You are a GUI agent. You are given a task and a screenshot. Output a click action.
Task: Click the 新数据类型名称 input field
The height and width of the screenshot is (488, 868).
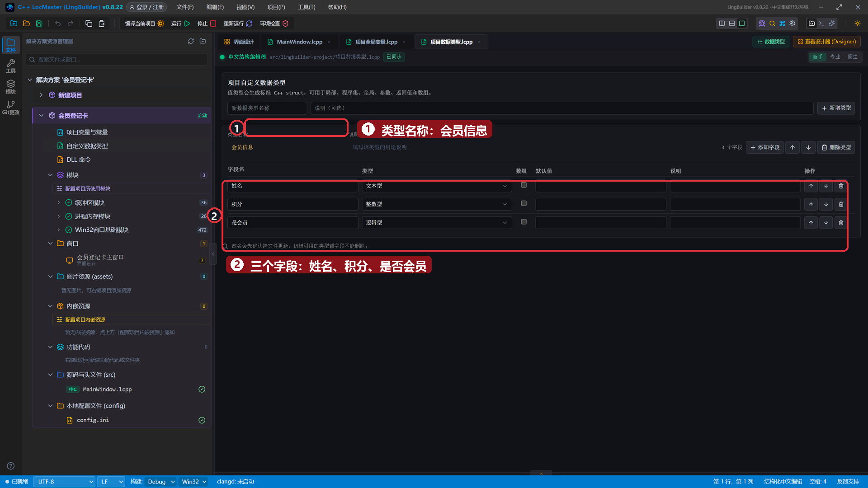click(x=267, y=108)
